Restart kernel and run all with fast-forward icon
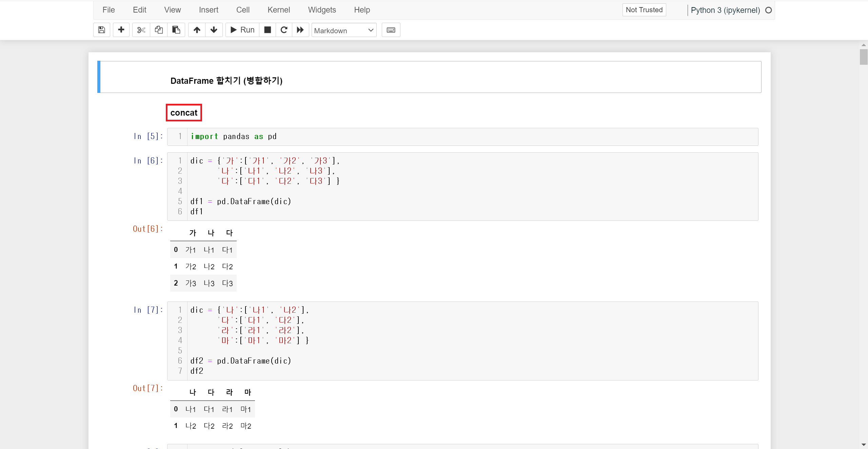The width and height of the screenshot is (868, 449). pos(300,30)
